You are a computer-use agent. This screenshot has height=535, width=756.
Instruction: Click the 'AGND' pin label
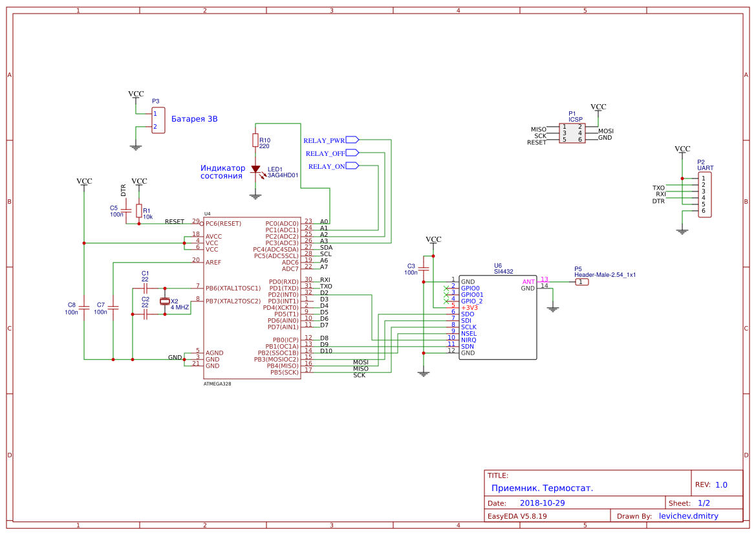(214, 353)
